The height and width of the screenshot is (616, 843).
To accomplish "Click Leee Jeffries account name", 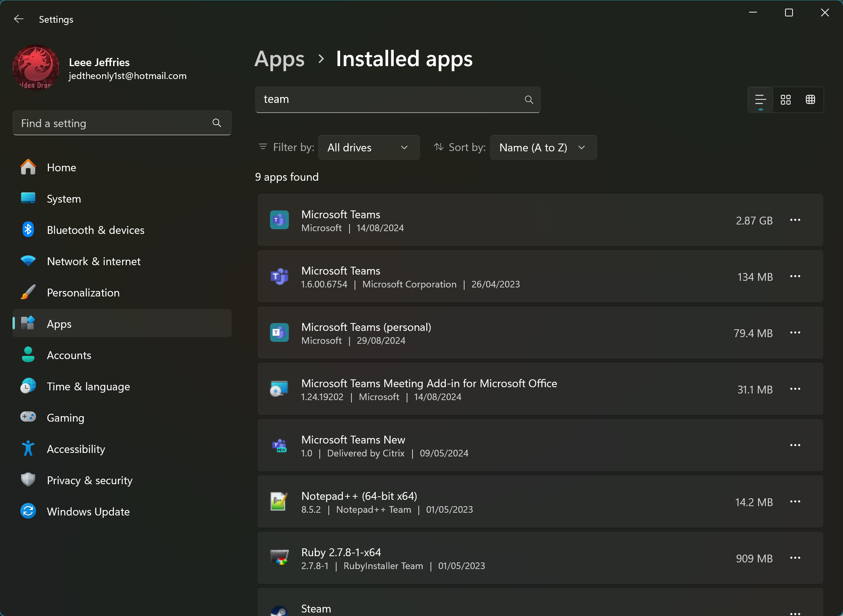I will 99,62.
